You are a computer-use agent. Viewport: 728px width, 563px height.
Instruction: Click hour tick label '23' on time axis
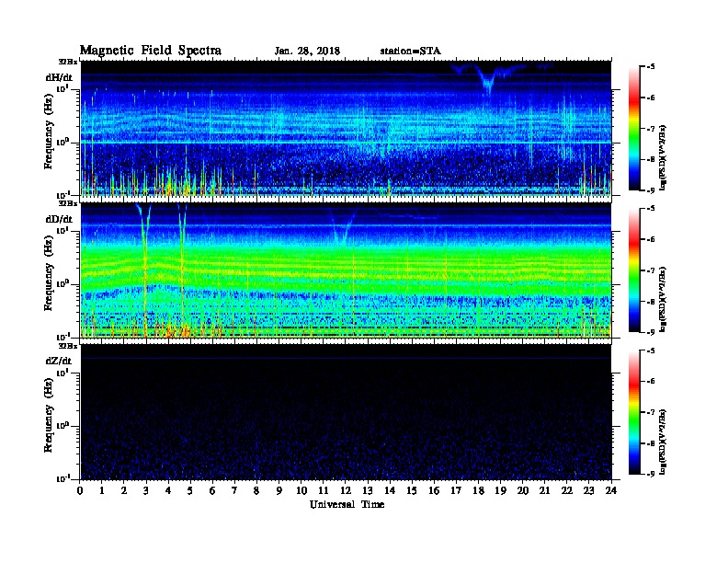click(x=588, y=490)
